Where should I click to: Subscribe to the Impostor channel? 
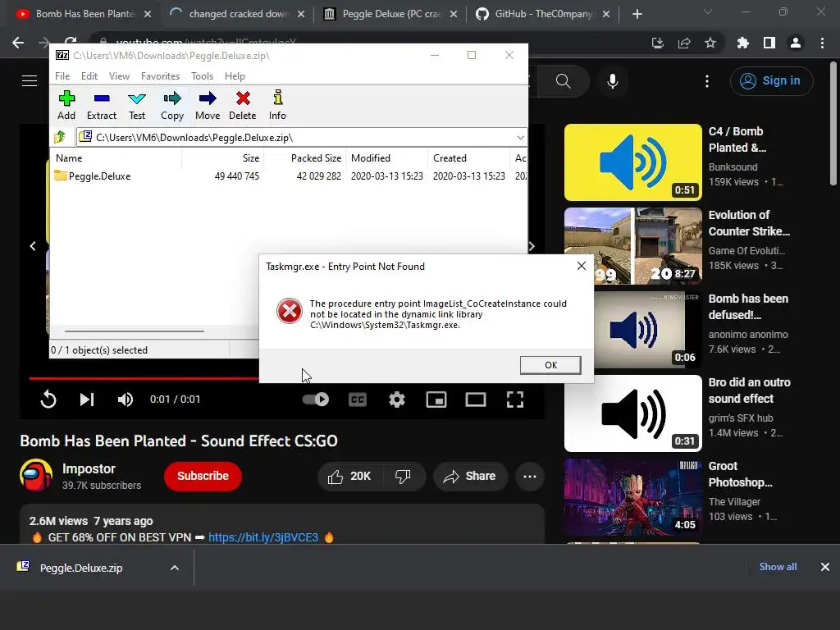click(x=203, y=476)
